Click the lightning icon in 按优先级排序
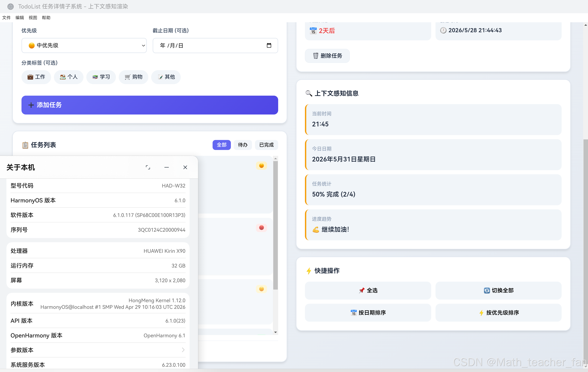The image size is (588, 372). point(481,313)
